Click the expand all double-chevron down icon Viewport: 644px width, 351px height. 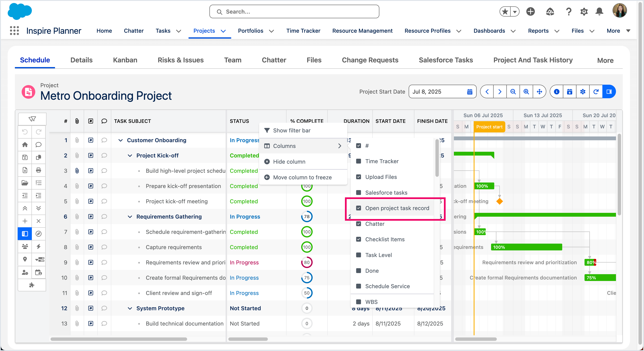pos(38,208)
